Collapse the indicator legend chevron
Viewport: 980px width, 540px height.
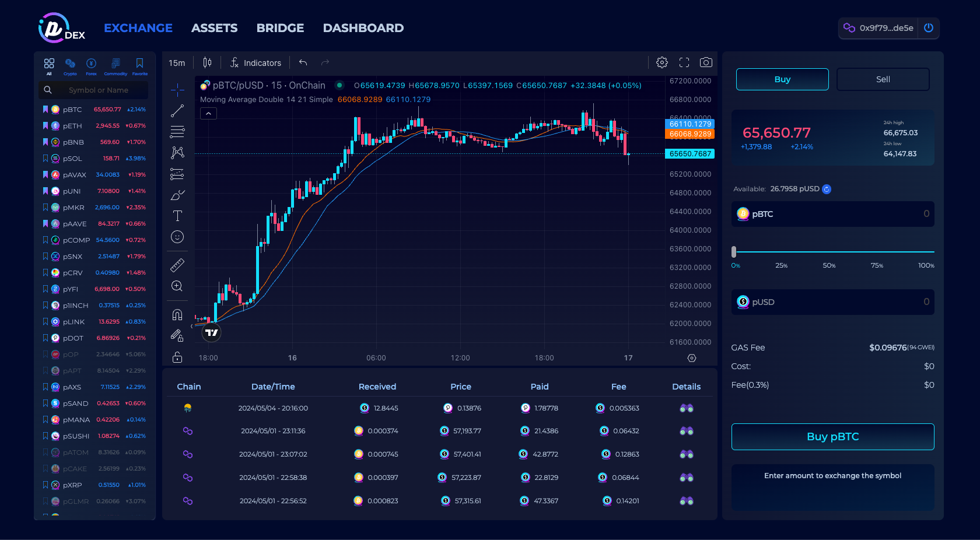[x=208, y=114]
